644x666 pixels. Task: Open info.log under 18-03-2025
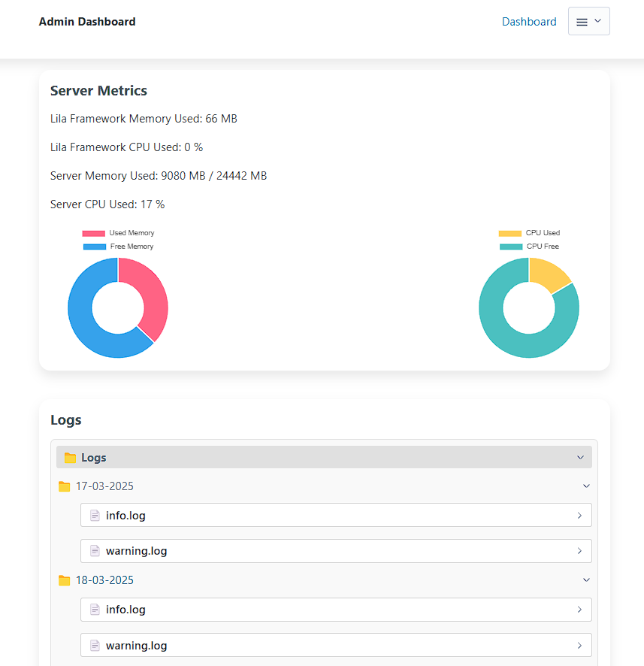coord(336,610)
